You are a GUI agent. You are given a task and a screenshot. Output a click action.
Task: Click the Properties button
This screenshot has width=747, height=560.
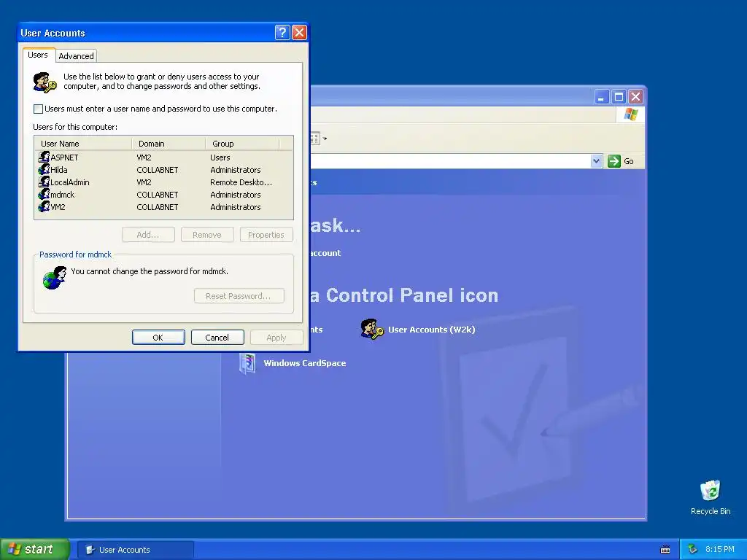point(266,235)
